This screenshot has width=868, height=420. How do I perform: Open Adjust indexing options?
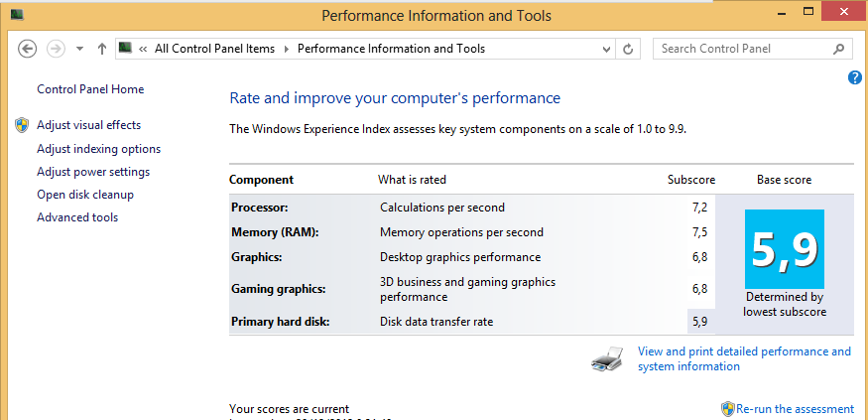point(98,149)
